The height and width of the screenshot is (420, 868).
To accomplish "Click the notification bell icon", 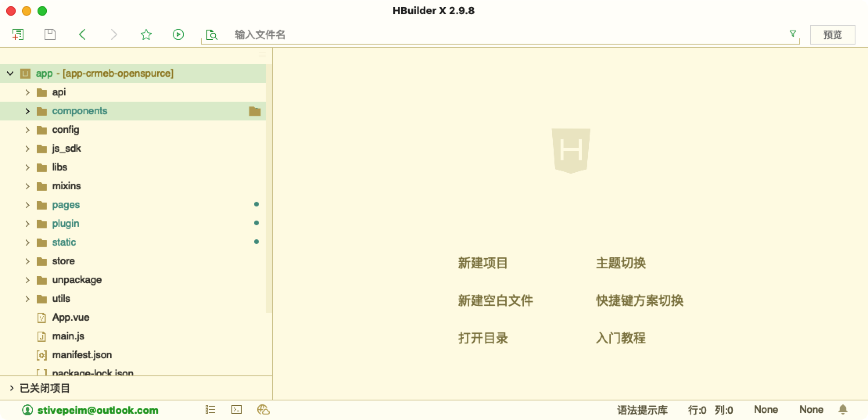I will (843, 409).
